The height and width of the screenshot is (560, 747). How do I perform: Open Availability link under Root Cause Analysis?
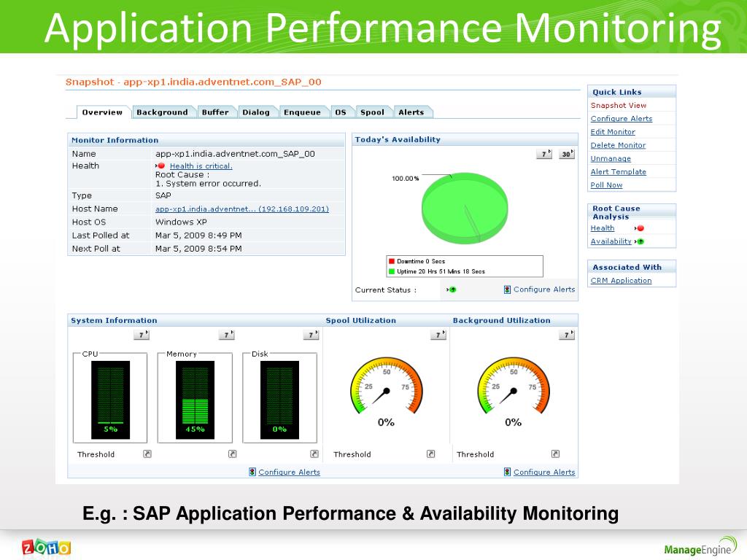pos(611,241)
